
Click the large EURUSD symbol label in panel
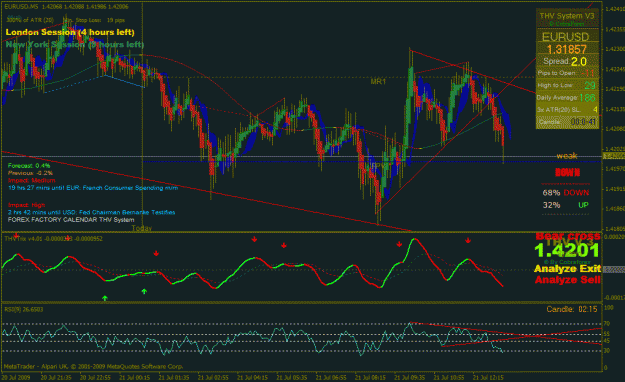tap(566, 37)
